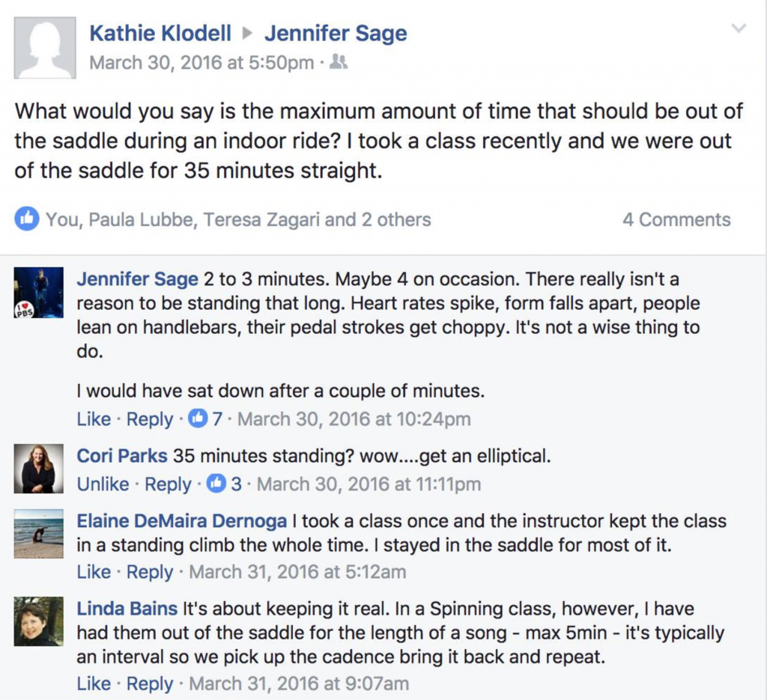Click Cori Parks' profile photo
Screen dimensions: 767x700
[38, 468]
